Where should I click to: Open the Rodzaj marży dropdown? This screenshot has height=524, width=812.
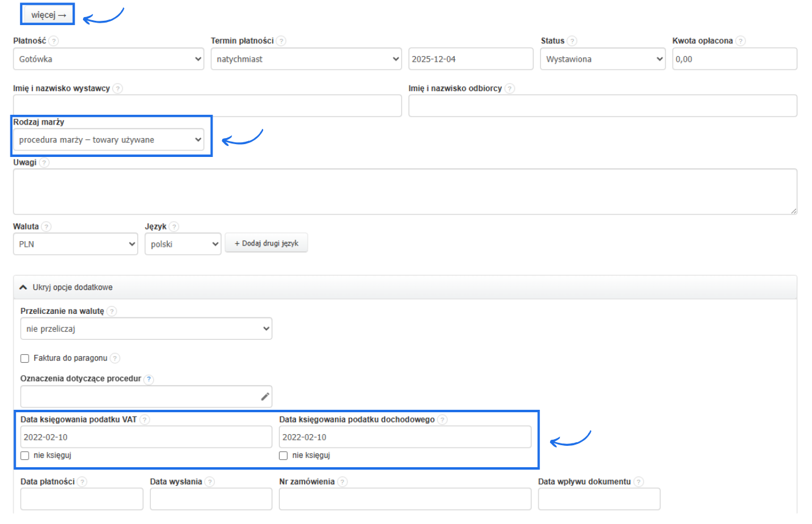[x=109, y=140]
